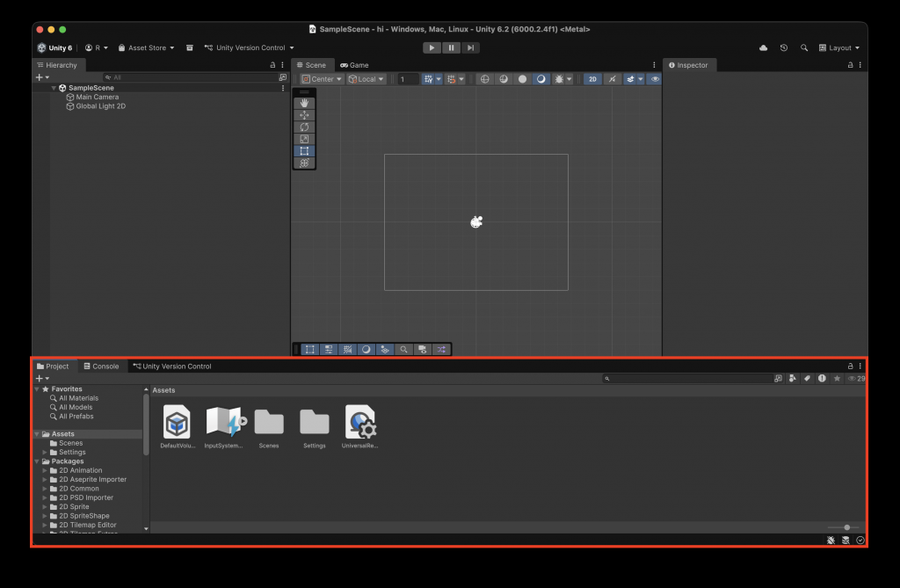The width and height of the screenshot is (900, 588).
Task: Switch to the Console tab
Action: (101, 367)
